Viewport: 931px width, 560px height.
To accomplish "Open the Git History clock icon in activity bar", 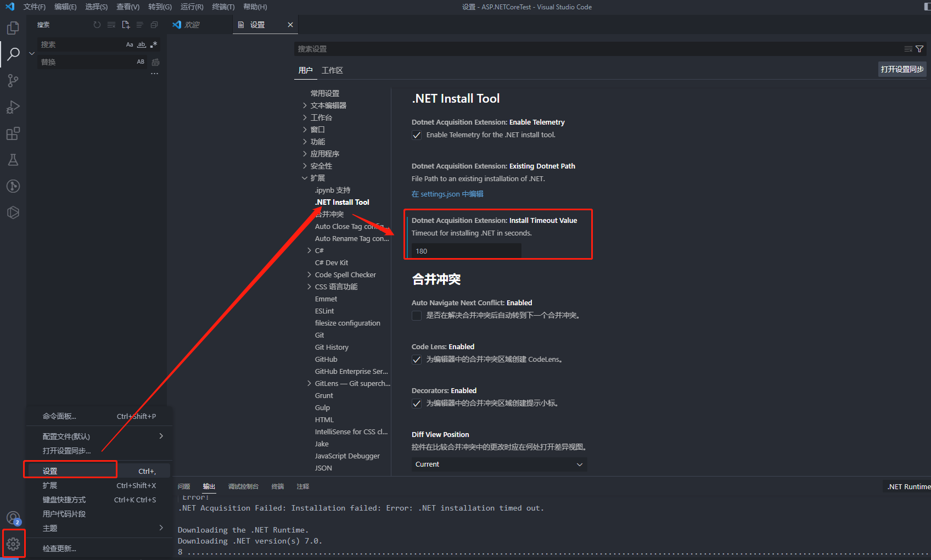I will tap(13, 186).
